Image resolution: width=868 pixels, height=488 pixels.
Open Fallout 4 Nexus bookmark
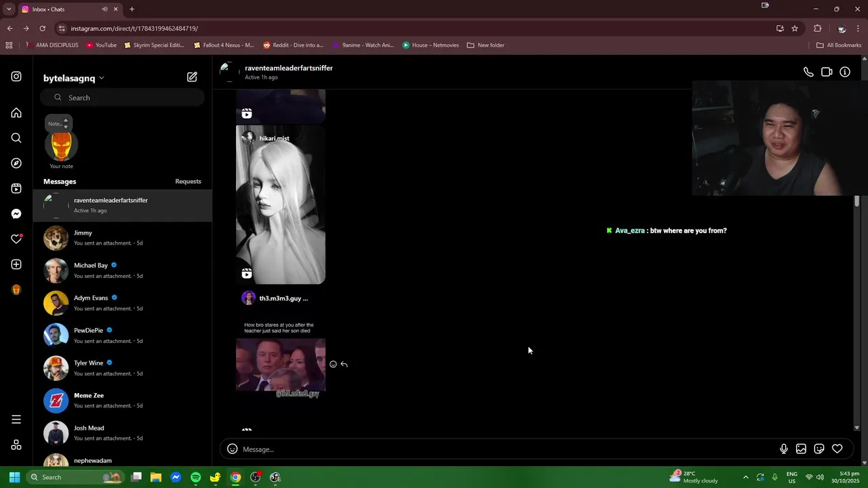coord(223,45)
